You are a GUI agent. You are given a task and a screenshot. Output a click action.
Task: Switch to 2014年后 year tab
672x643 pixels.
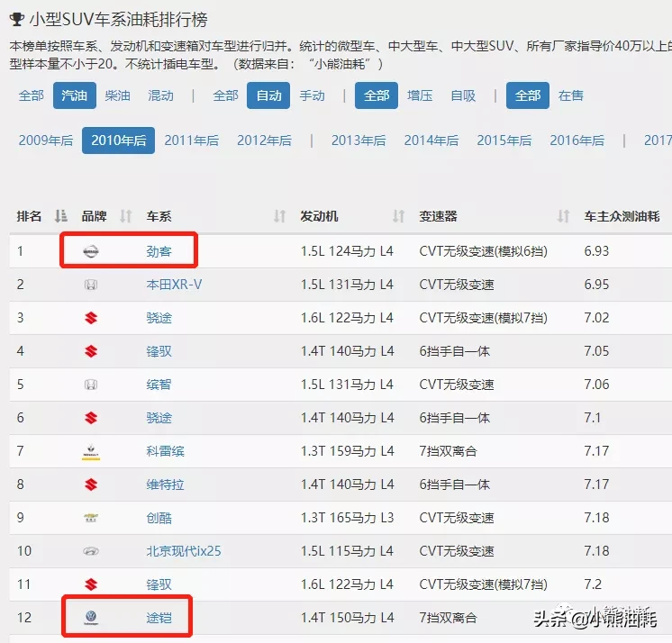[431, 140]
